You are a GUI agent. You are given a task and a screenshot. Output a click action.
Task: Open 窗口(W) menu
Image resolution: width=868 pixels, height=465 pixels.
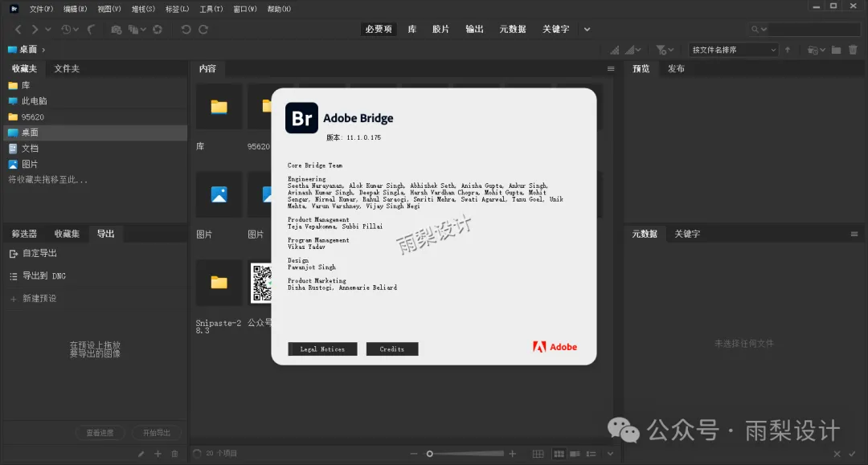[244, 9]
